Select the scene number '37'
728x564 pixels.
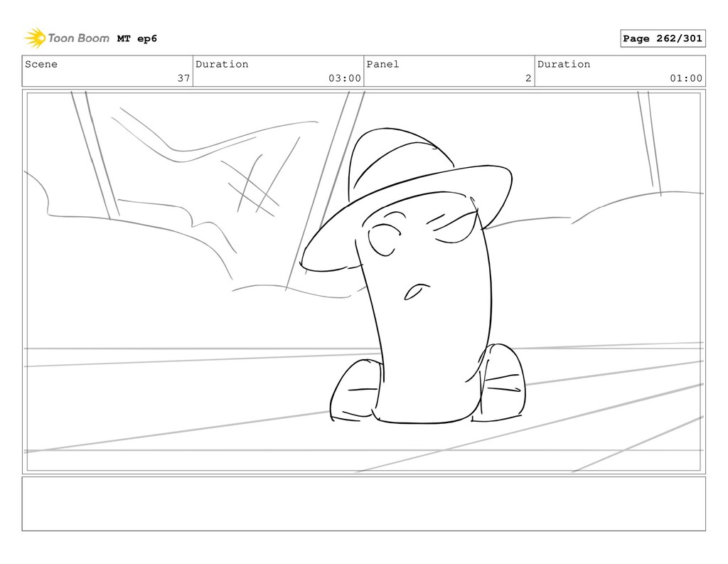coord(184,78)
